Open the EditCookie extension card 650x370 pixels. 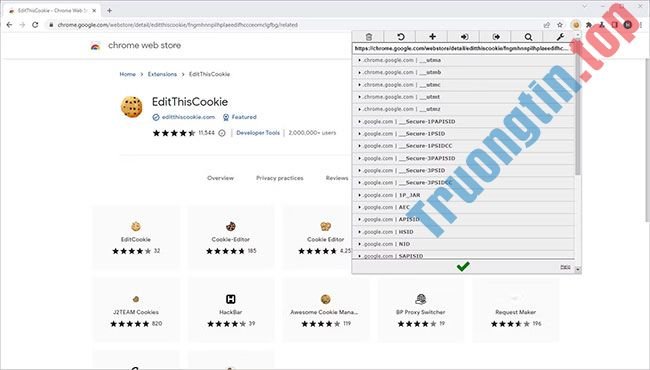tap(136, 237)
